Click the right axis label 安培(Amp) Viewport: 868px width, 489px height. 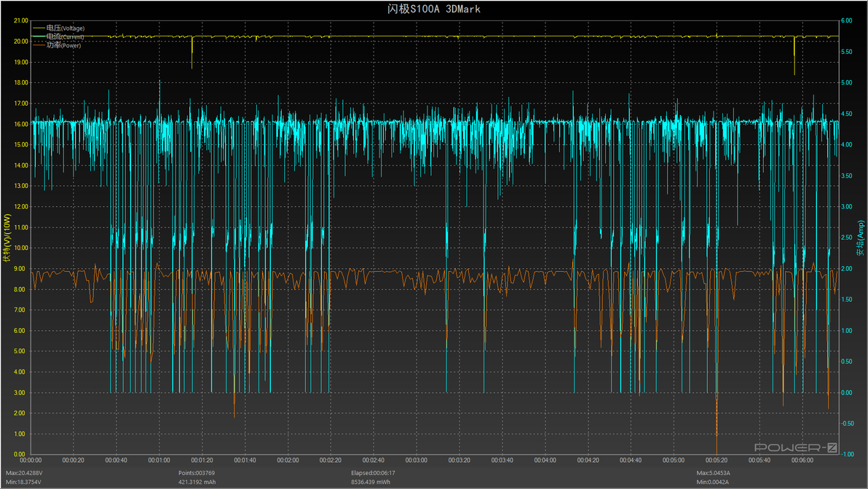[860, 238]
